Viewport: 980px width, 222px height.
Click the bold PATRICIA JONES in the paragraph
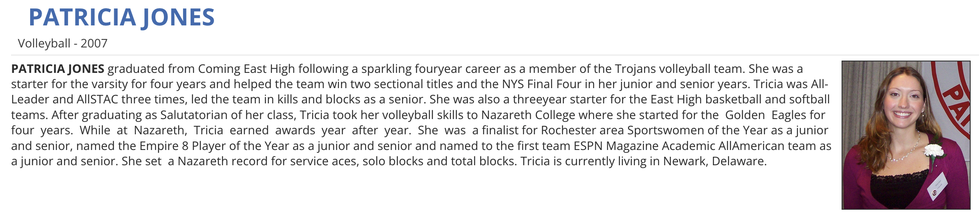pos(58,69)
